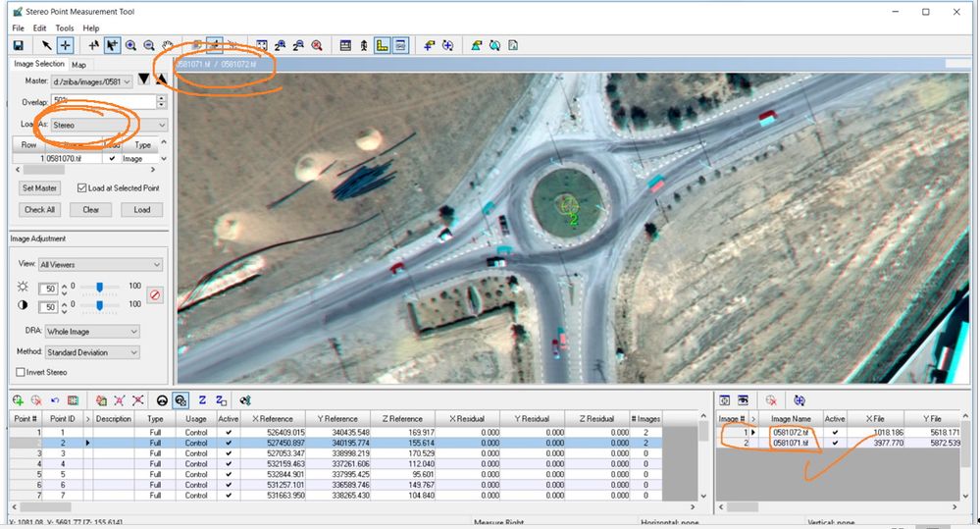This screenshot has width=980, height=529.
Task: Click the red reset zoom icon
Action: coord(317,46)
